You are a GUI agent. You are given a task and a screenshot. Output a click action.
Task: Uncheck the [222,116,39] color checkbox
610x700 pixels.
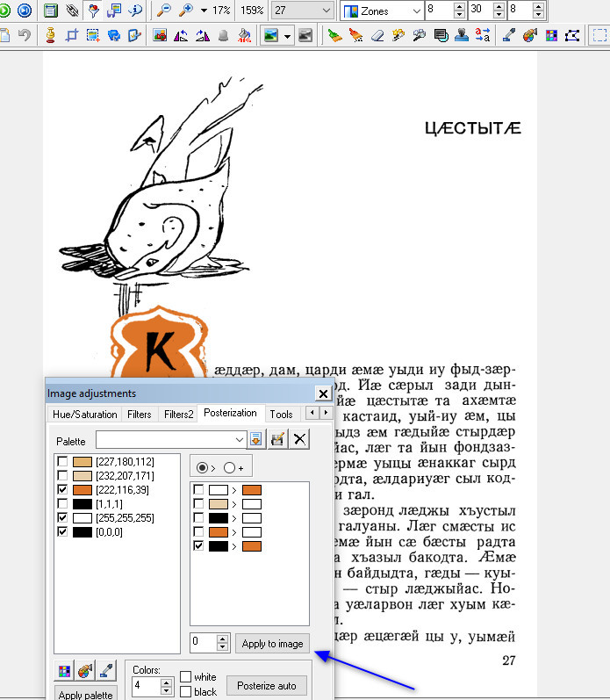pyautogui.click(x=63, y=490)
